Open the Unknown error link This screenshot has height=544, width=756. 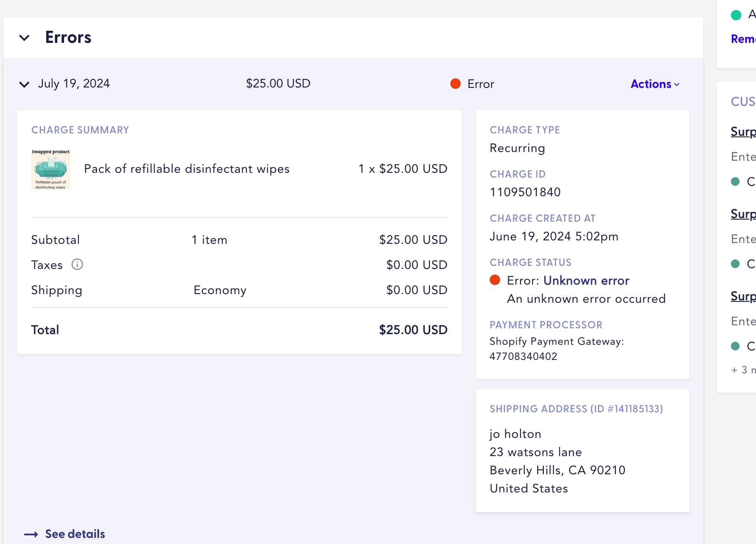[x=586, y=281]
